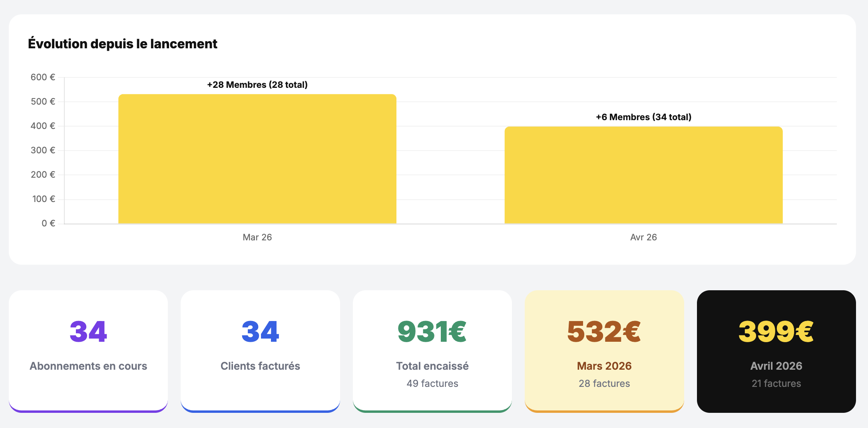Screen dimensions: 868x428
Task: Open the 'Total encaissé' card
Action: point(432,351)
